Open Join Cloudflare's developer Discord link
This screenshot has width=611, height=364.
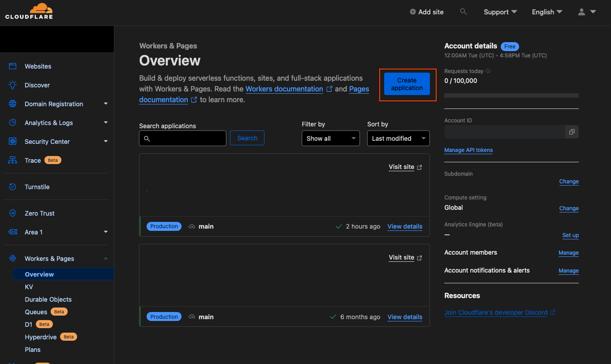click(496, 312)
